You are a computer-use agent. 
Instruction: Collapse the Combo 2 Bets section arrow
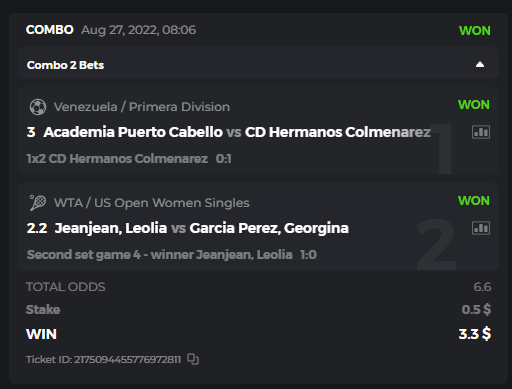point(480,64)
